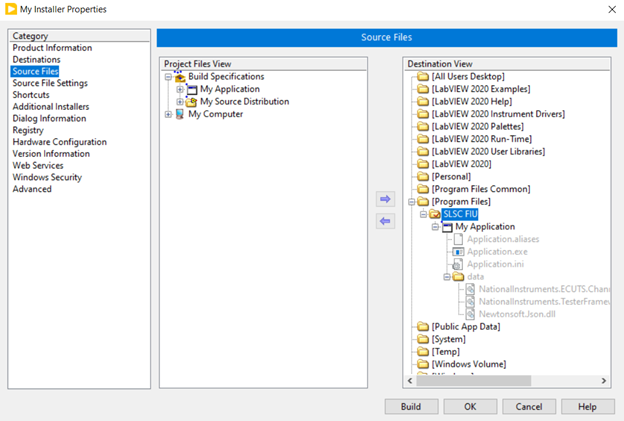Select [LabVIEW 2020 Instrument Drivers] destination folder
This screenshot has width=624, height=421.
point(498,114)
